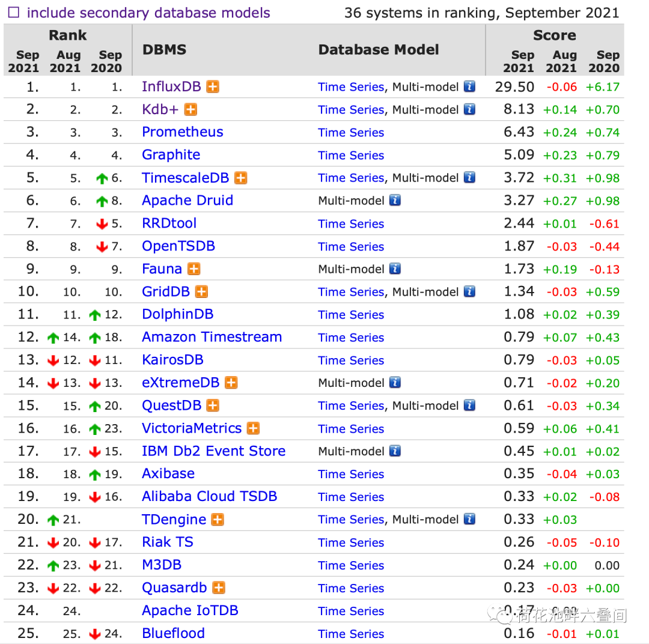The width and height of the screenshot is (649, 644).
Task: Click the info icon in eXtremeDB row
Action: (x=395, y=383)
